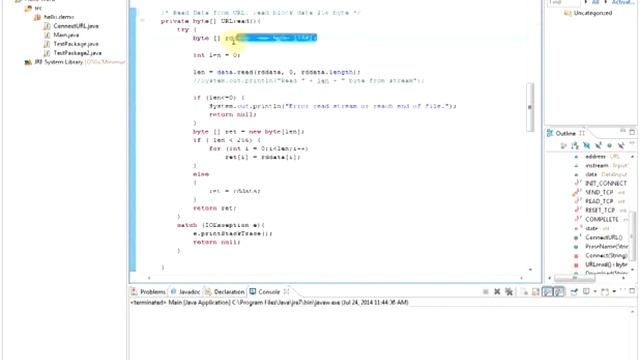Collapse the URLread method fold marker

142,20
